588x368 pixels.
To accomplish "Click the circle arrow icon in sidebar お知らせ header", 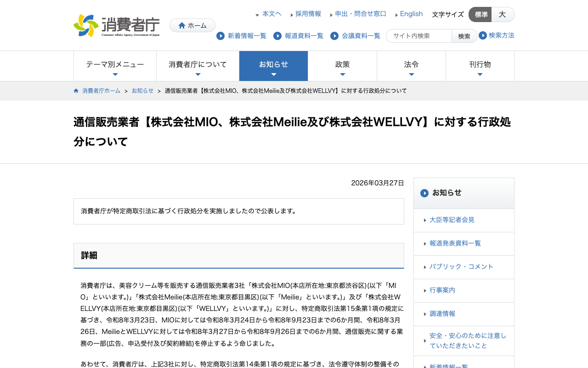I will point(424,193).
